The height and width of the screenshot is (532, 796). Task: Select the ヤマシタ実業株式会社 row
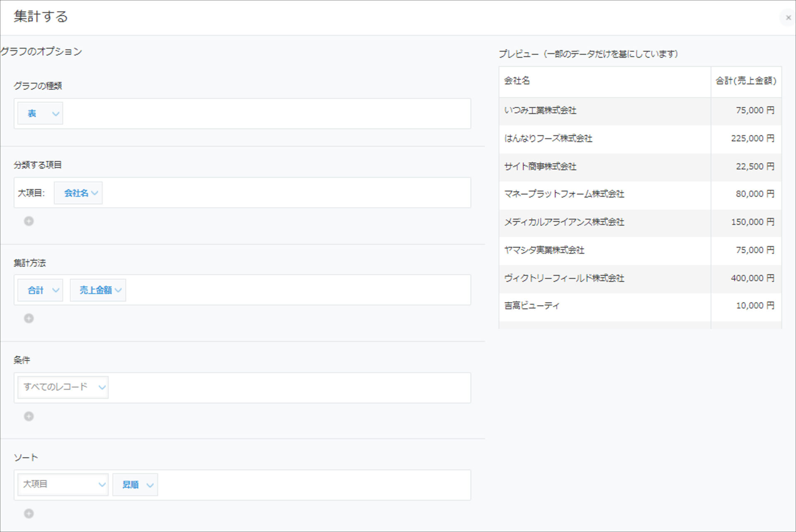[640, 251]
